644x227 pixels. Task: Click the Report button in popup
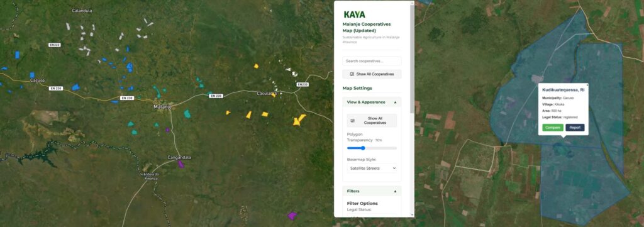pyautogui.click(x=575, y=128)
